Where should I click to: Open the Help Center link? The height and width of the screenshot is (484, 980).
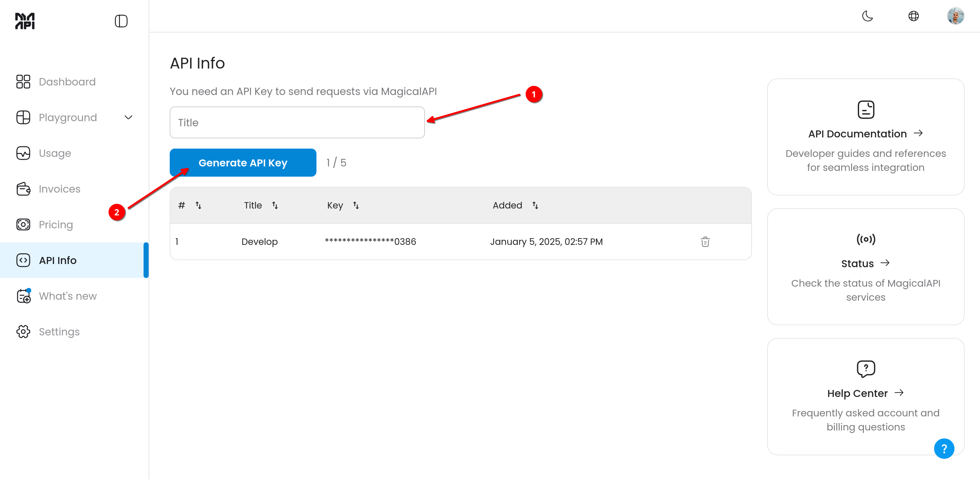(x=857, y=393)
